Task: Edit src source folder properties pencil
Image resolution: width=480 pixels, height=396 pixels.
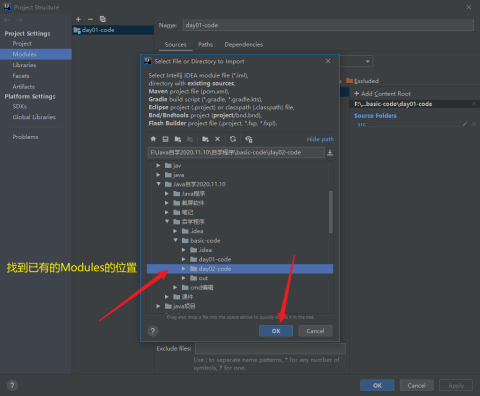Action: pyautogui.click(x=465, y=124)
